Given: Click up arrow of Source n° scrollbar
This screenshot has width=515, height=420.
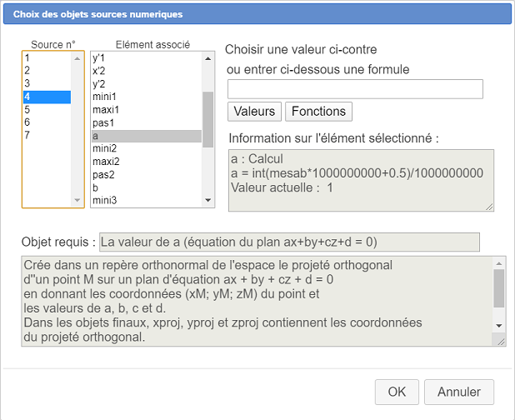Looking at the screenshot, I should coord(77,59).
